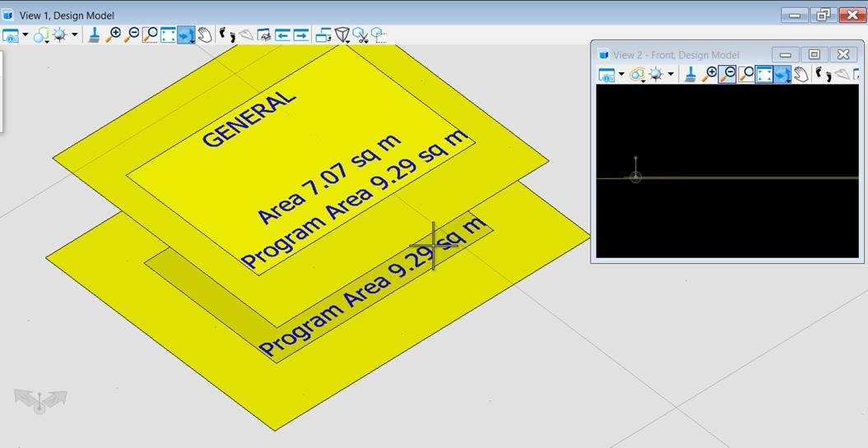
Task: Click View 1 title bar cube icon
Action: tap(7, 14)
